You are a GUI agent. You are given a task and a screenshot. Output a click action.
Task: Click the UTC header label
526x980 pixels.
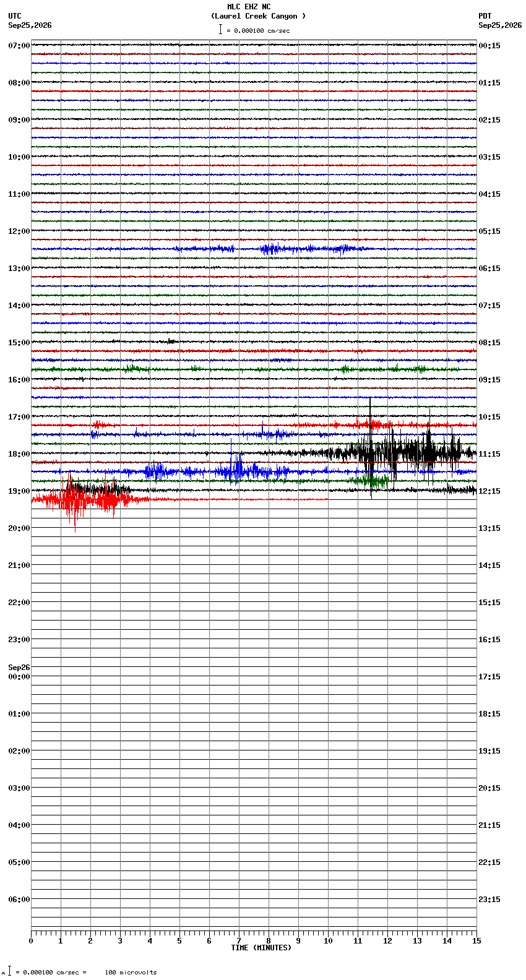(x=15, y=16)
